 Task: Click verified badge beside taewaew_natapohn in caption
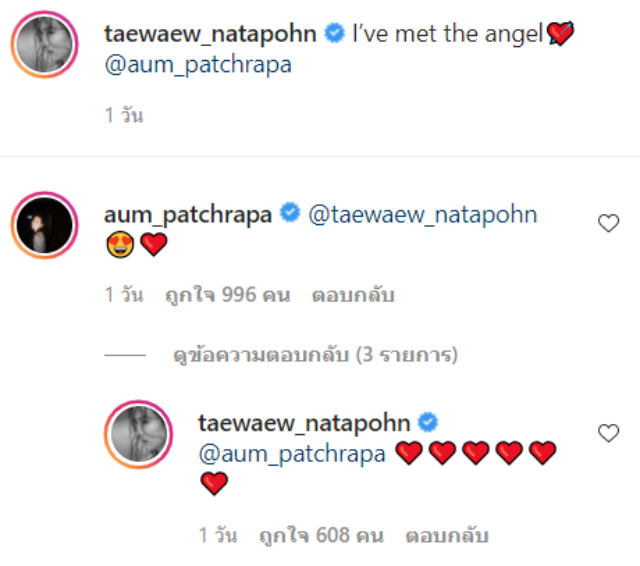pyautogui.click(x=335, y=33)
